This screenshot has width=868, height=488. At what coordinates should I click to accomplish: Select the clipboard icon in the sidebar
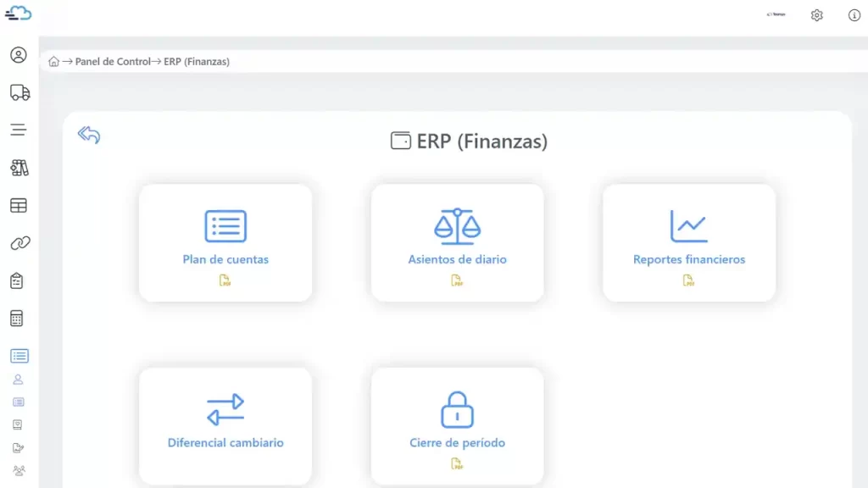18,280
